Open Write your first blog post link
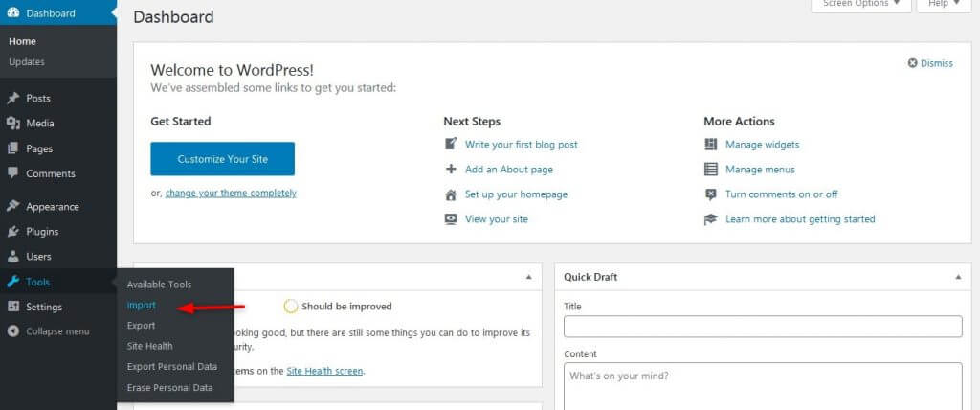The height and width of the screenshot is (410, 980). (522, 144)
